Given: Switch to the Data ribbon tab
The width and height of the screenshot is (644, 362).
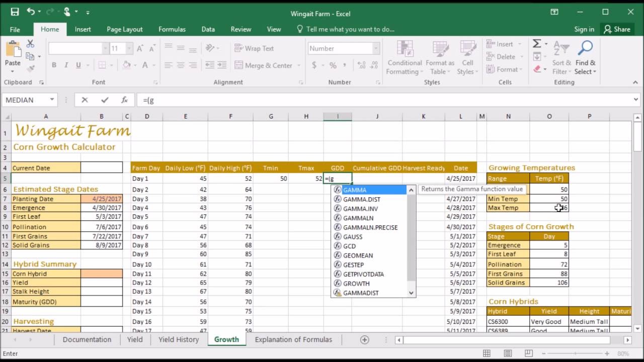Looking at the screenshot, I should [208, 29].
